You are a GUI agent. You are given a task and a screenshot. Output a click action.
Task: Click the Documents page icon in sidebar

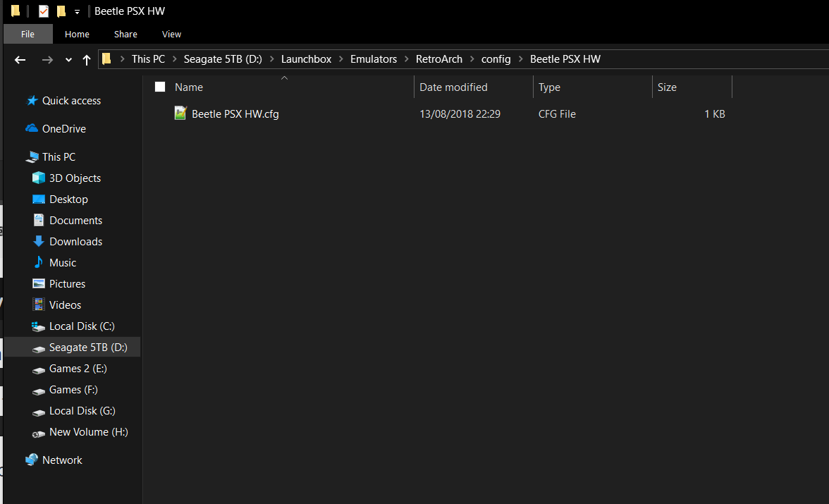tap(39, 220)
